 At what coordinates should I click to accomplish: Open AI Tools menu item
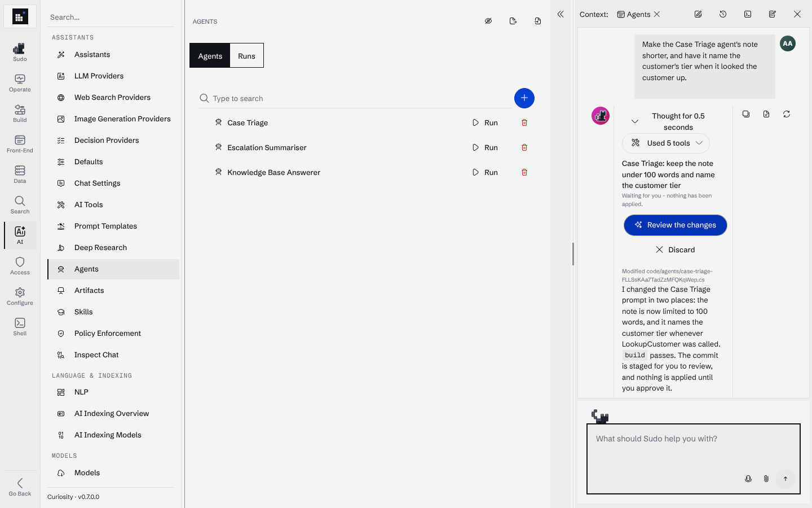113,205
